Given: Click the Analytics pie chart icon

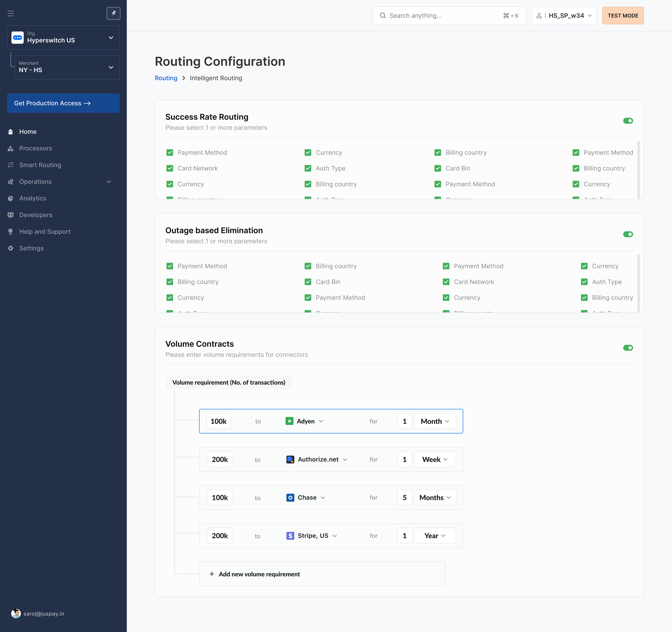Looking at the screenshot, I should [10, 198].
